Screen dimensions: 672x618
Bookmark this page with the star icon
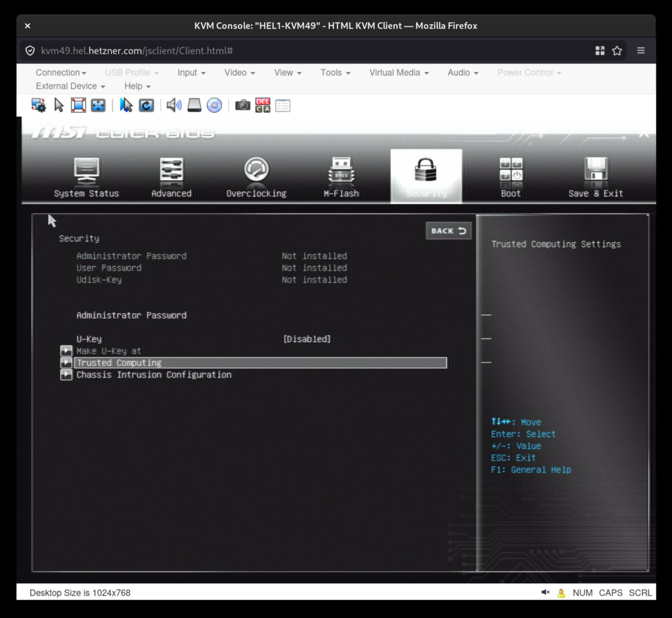tap(617, 51)
